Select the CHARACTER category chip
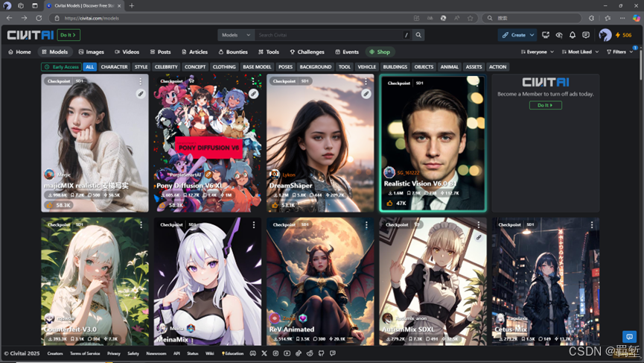The width and height of the screenshot is (644, 363). pos(114,67)
